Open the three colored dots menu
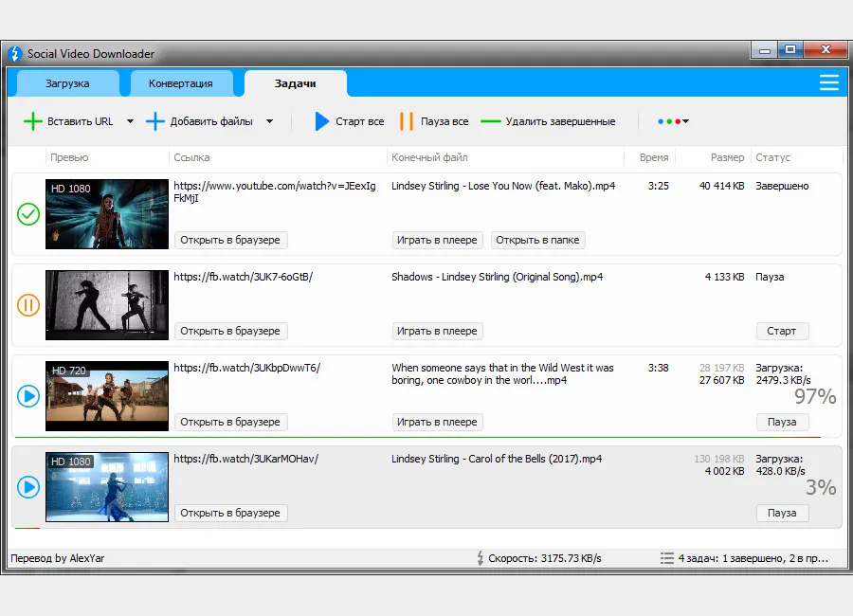Image resolution: width=853 pixels, height=616 pixels. (673, 121)
